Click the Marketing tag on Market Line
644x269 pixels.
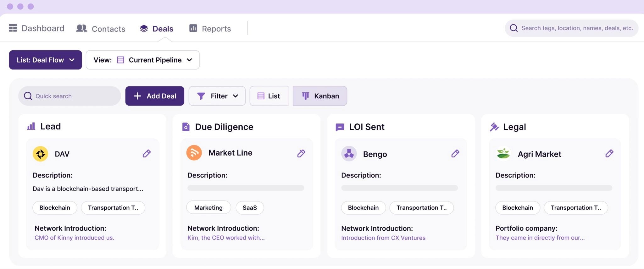208,208
